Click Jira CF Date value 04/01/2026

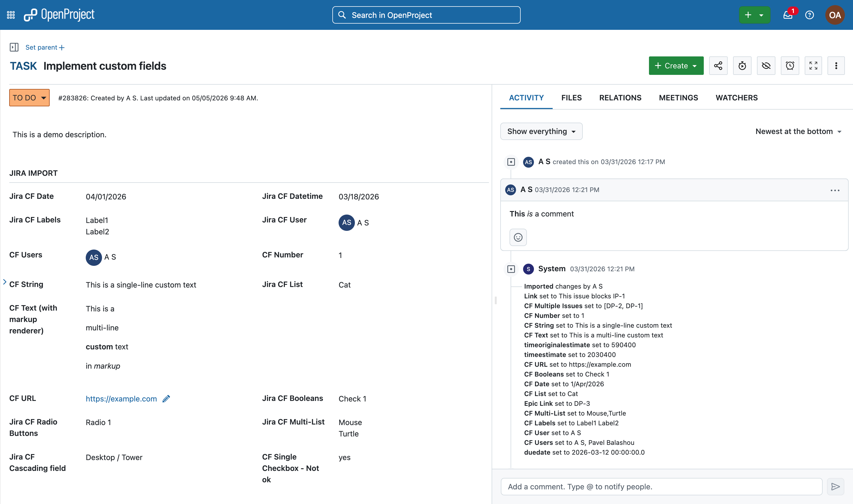point(106,197)
